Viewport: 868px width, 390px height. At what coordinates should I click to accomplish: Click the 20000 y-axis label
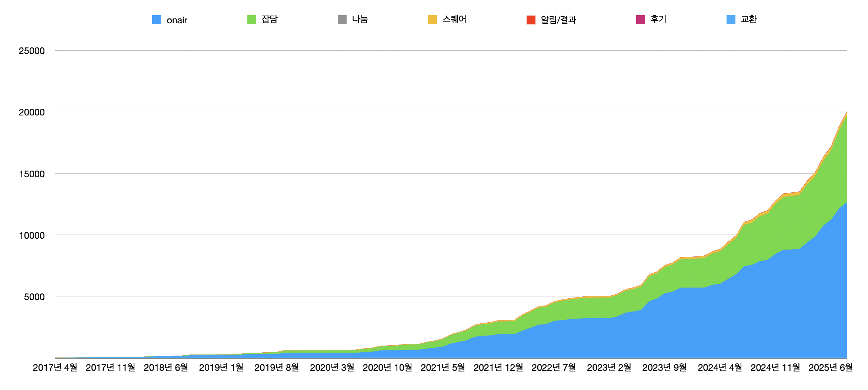point(31,112)
